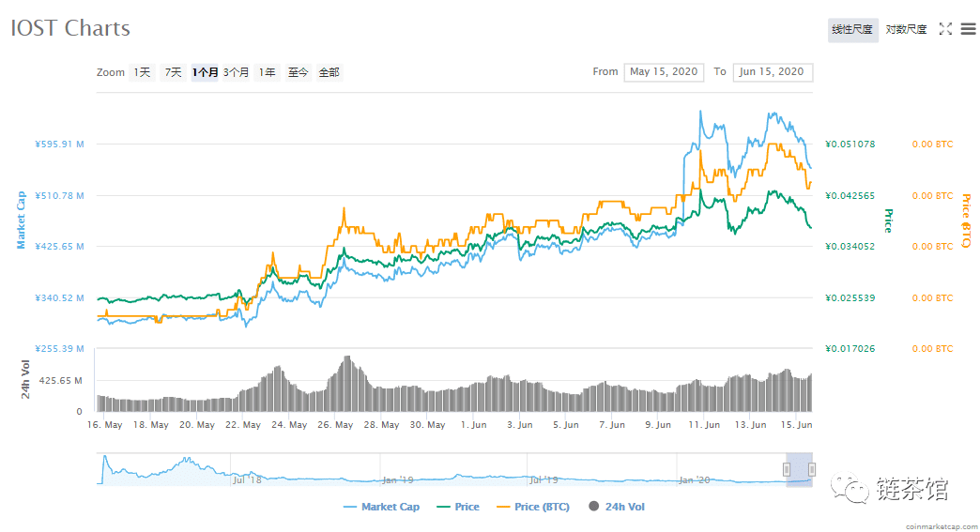980x532 pixels.
Task: Click the 24h Vol legend dot
Action: [x=594, y=507]
